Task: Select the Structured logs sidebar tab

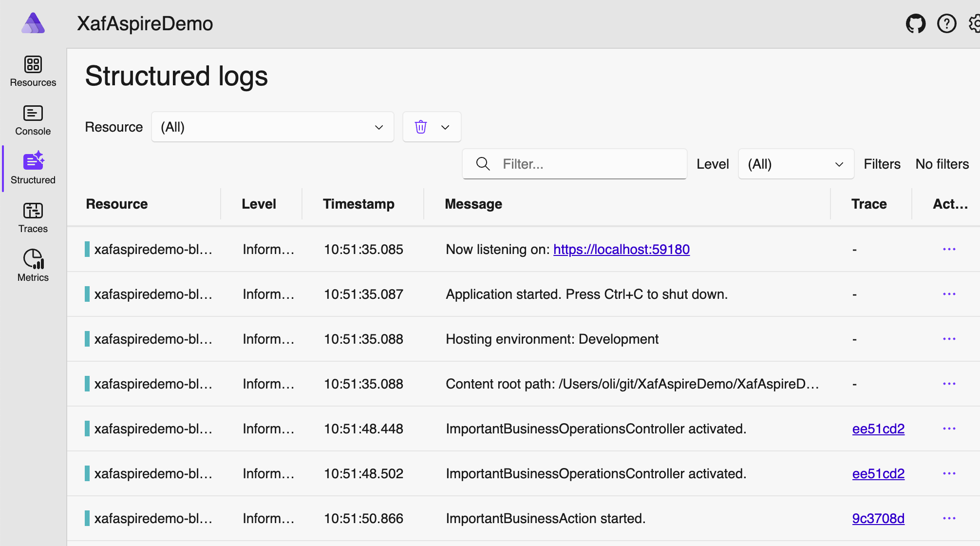Action: 33,169
